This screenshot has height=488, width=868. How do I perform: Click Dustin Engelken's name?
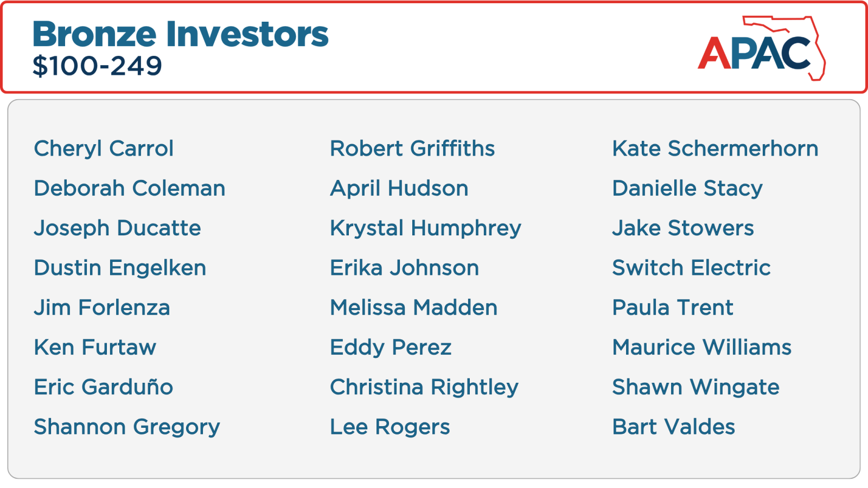tap(120, 268)
